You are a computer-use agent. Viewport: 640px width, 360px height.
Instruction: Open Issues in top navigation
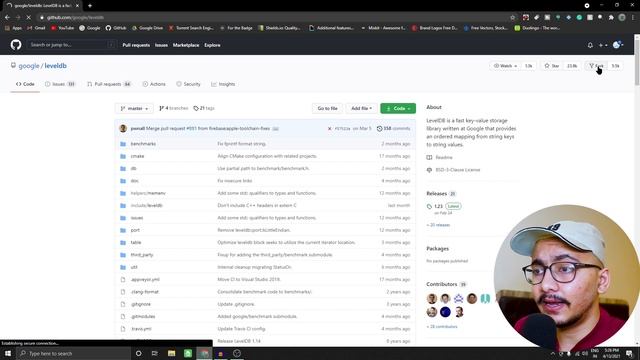[x=161, y=45]
